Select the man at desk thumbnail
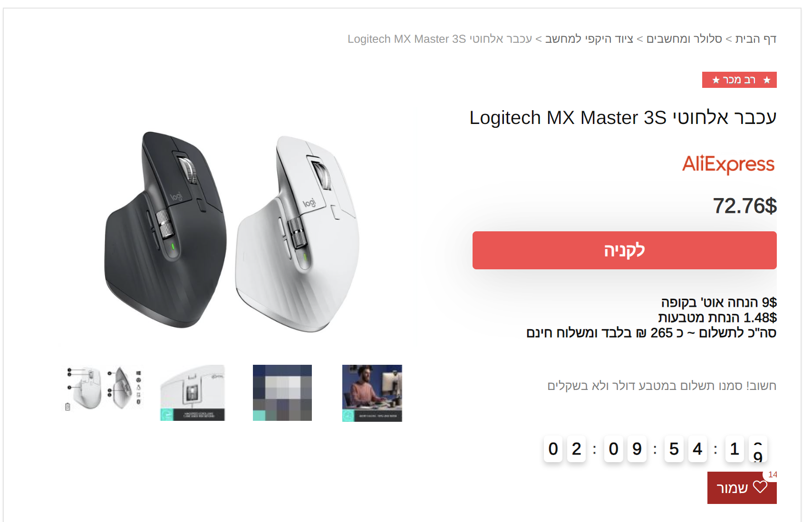Screen dimensions: 812x522 pos(372,393)
